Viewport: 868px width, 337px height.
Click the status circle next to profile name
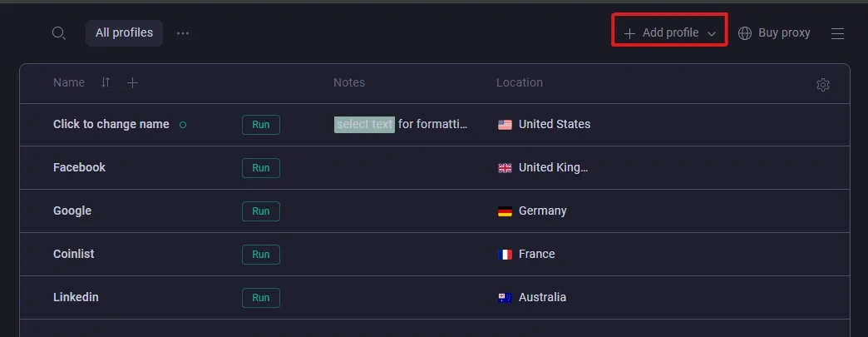coord(183,125)
